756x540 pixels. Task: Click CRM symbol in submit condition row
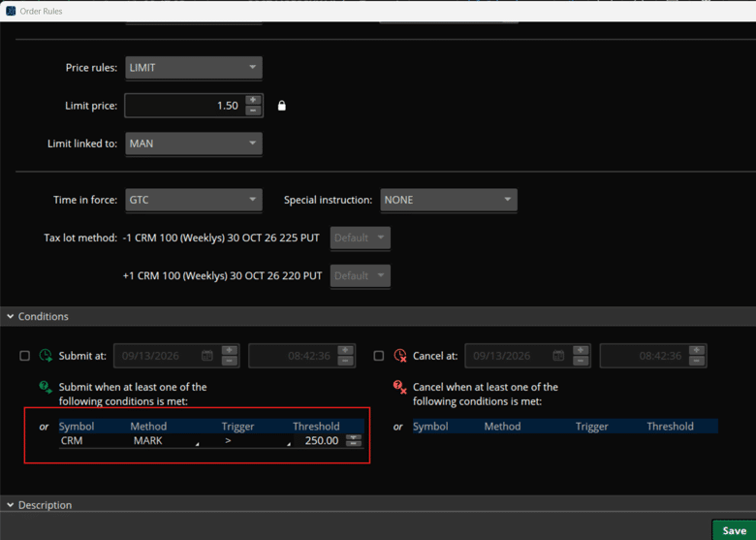pyautogui.click(x=72, y=441)
